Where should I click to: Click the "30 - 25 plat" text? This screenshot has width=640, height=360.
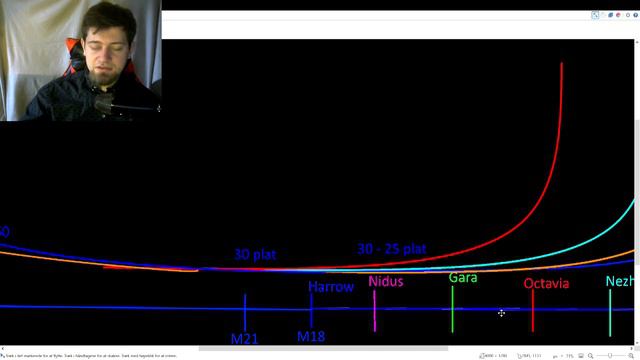(392, 249)
